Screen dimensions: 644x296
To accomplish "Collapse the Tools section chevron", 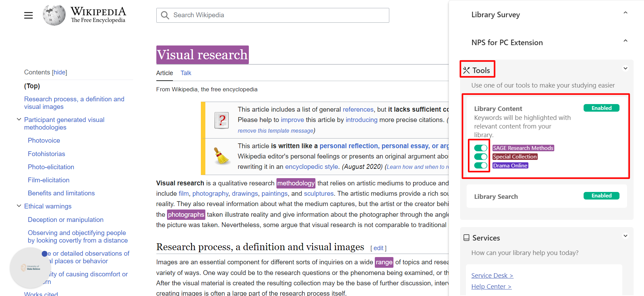I will (x=625, y=68).
